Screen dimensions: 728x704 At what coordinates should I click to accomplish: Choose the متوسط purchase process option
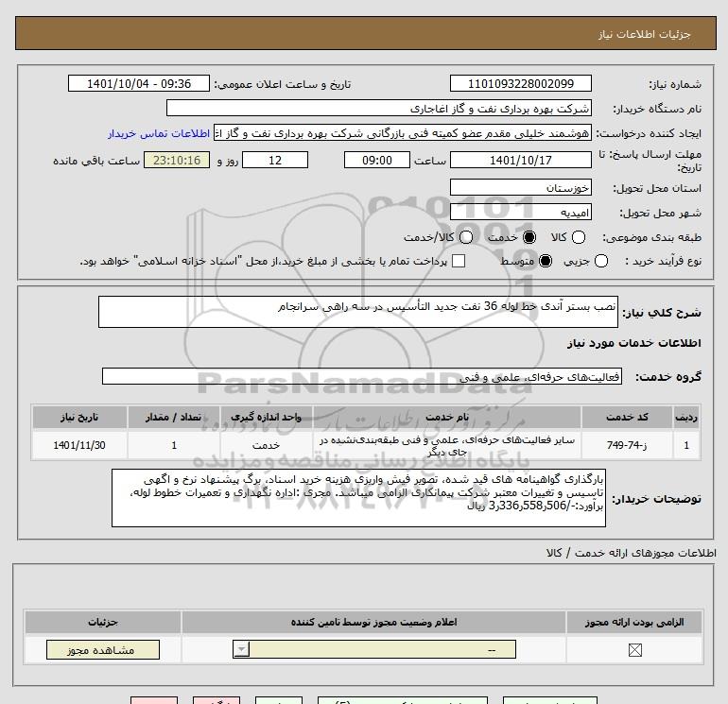546,261
